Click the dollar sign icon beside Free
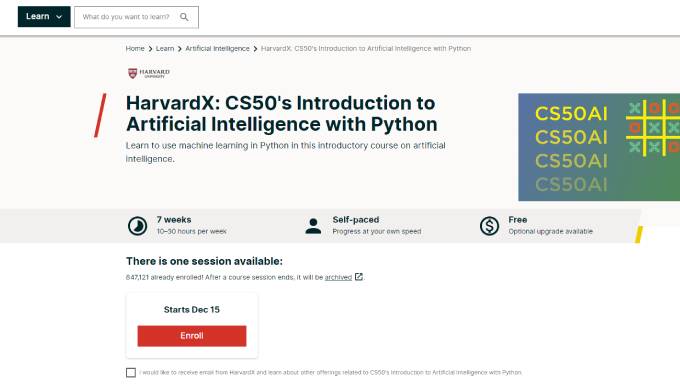This screenshot has width=680, height=385. pos(489,226)
